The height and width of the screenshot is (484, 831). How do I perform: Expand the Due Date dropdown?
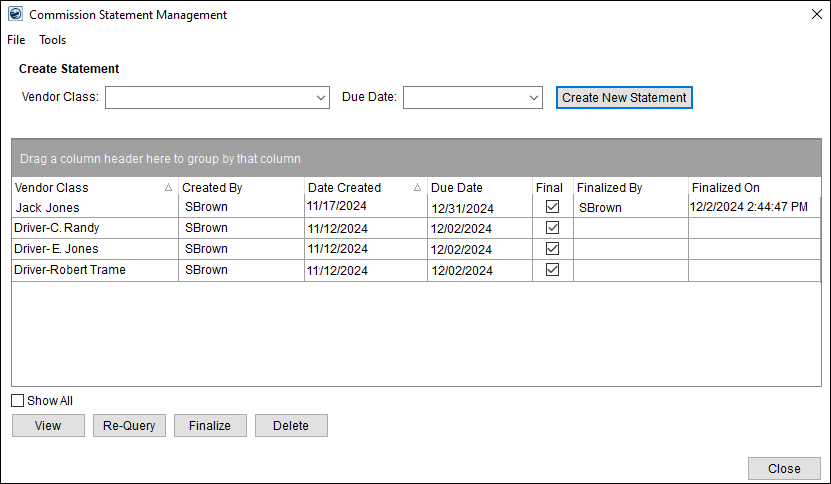click(x=533, y=98)
